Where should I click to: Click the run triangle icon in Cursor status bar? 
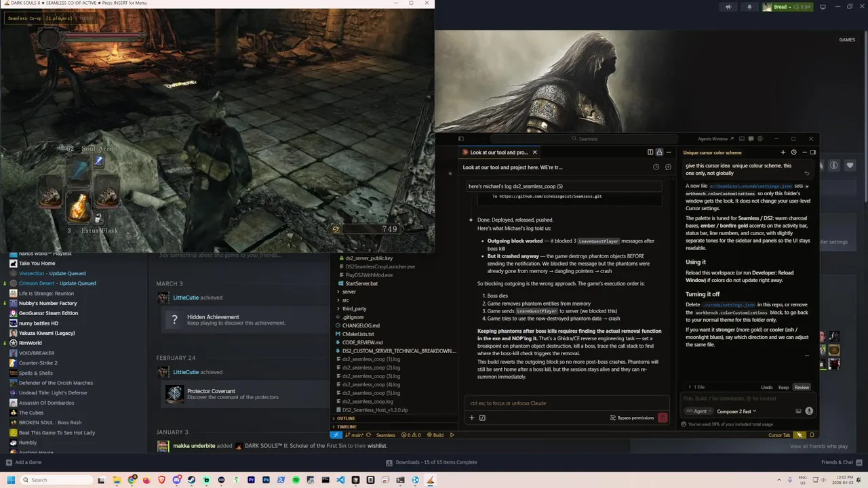[x=452, y=435]
